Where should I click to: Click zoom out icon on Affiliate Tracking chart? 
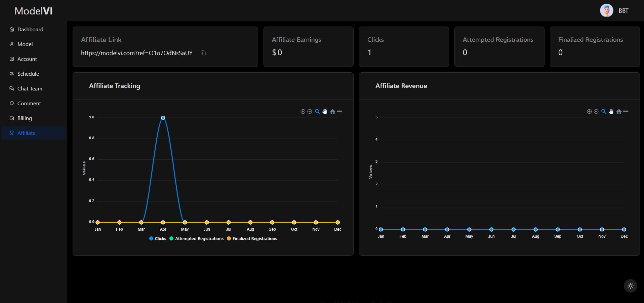tap(310, 112)
